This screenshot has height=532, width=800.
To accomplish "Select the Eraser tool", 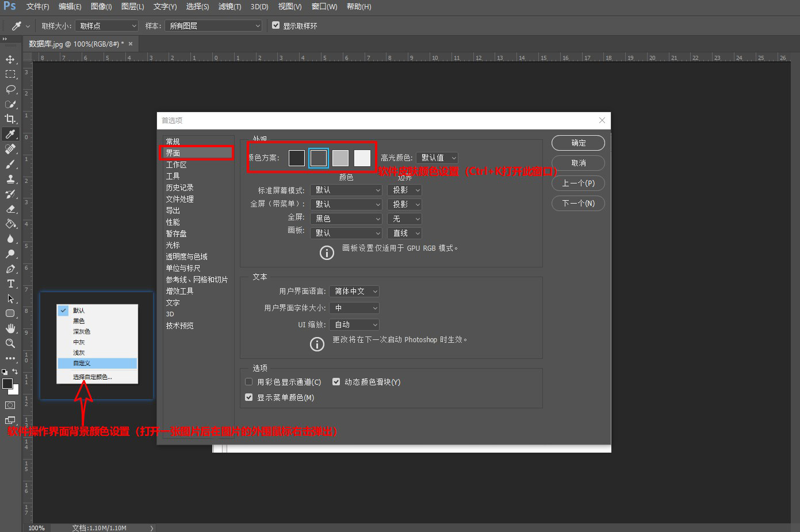I will (10, 209).
